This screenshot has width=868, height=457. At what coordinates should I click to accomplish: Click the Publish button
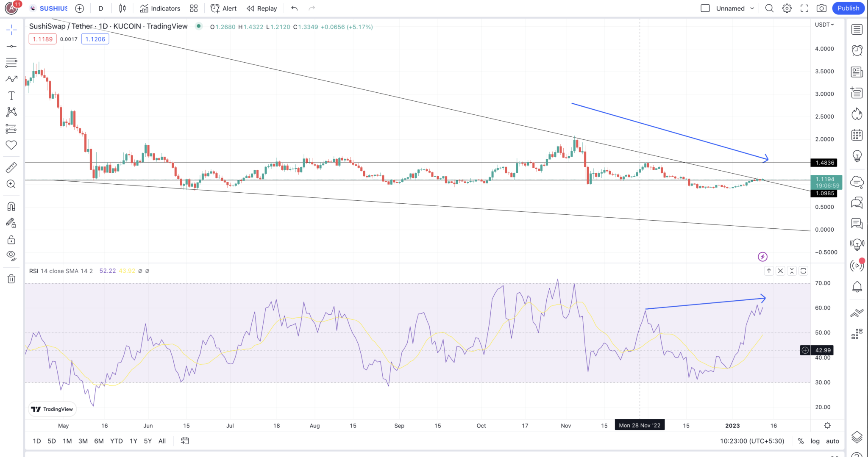tap(848, 8)
